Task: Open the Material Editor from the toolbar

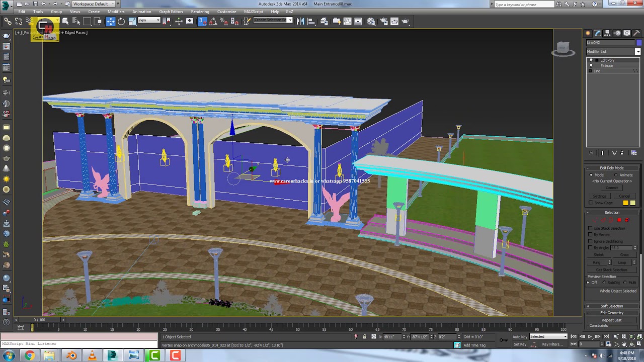Action: (x=371, y=21)
